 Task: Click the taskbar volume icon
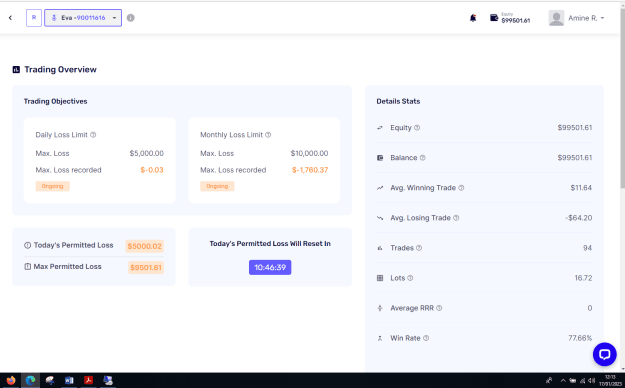pyautogui.click(x=592, y=380)
